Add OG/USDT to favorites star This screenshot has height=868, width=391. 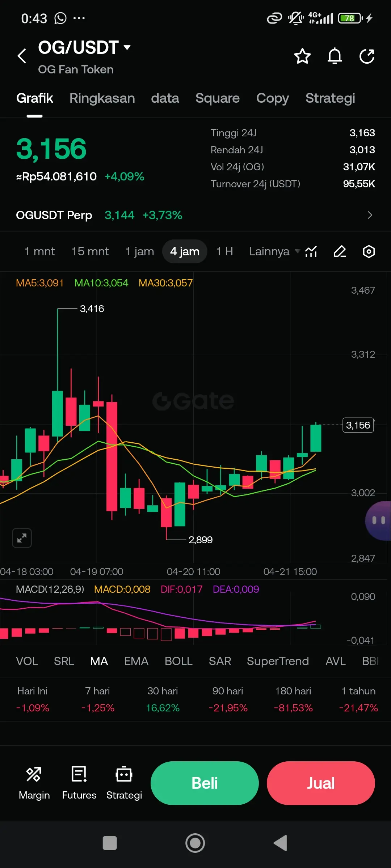(302, 56)
